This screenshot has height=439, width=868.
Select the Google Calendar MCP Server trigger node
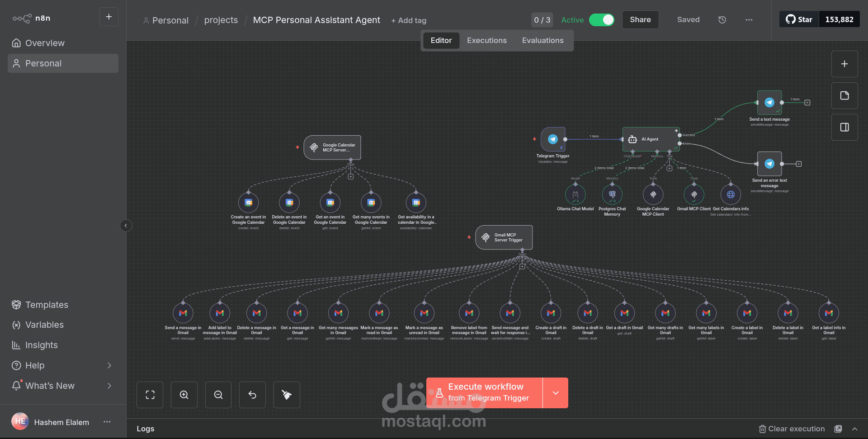tap(332, 147)
